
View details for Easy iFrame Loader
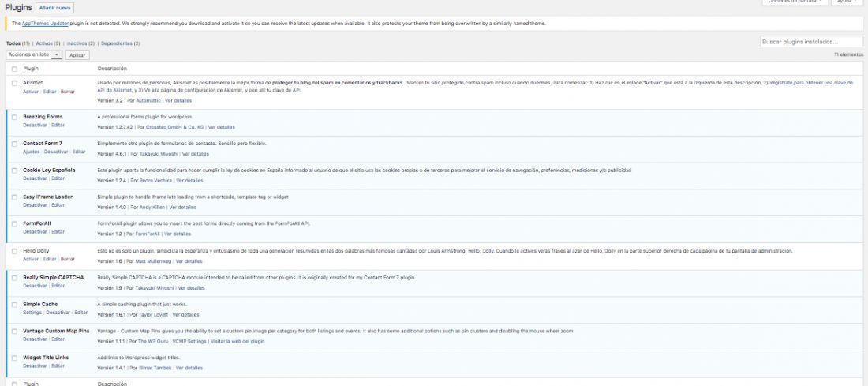(183, 207)
